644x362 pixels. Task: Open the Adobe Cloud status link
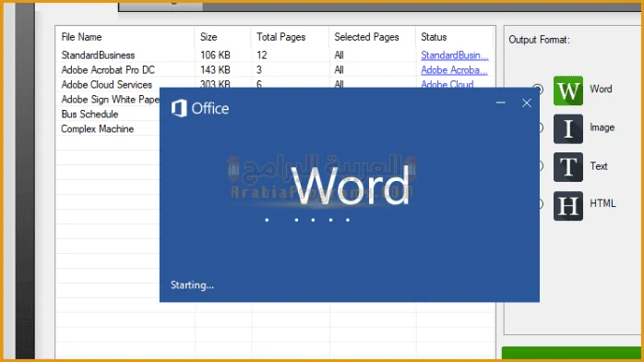pyautogui.click(x=447, y=83)
